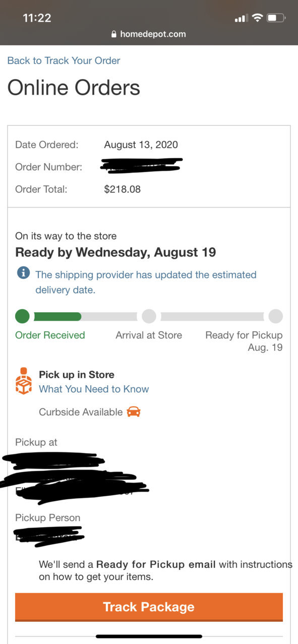Tap the shipping provider updated delivery message
Viewport: 298px width, 644px height.
tap(146, 282)
